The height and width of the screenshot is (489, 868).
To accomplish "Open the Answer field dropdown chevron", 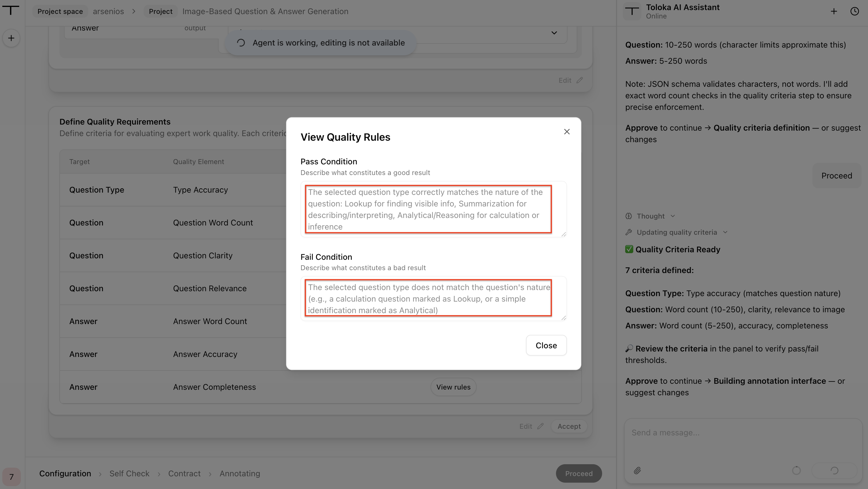I will coord(554,33).
